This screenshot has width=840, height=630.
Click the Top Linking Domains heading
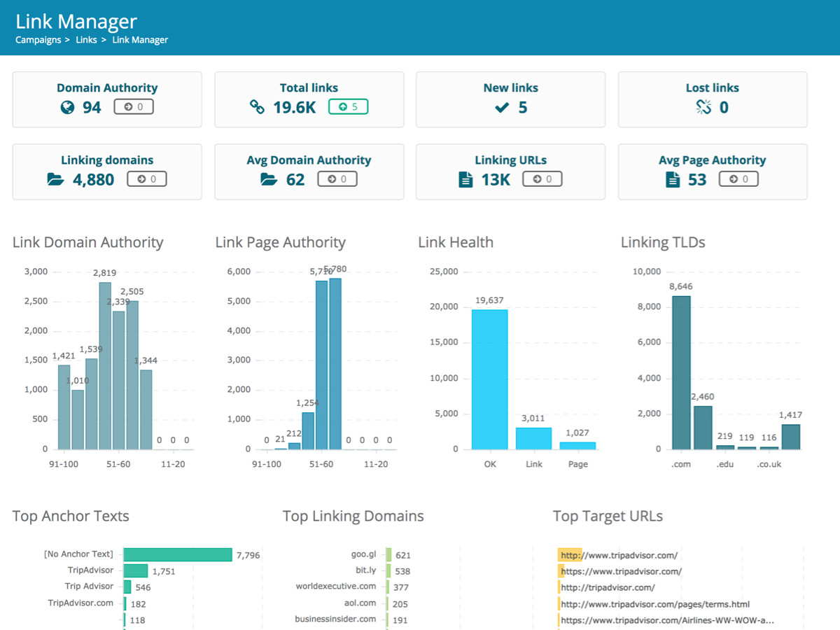click(353, 516)
